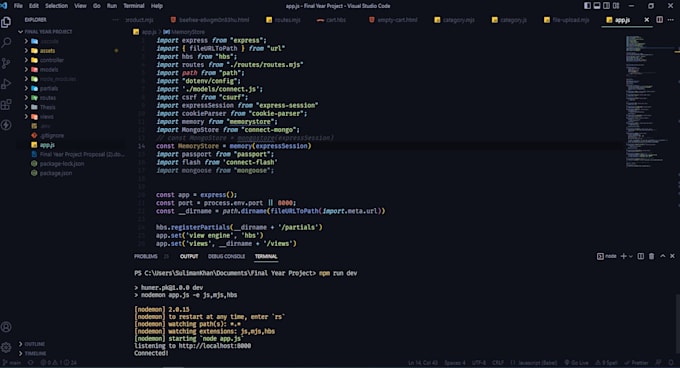The image size is (680, 368).
Task: Open the Source Control view
Action: click(x=6, y=63)
